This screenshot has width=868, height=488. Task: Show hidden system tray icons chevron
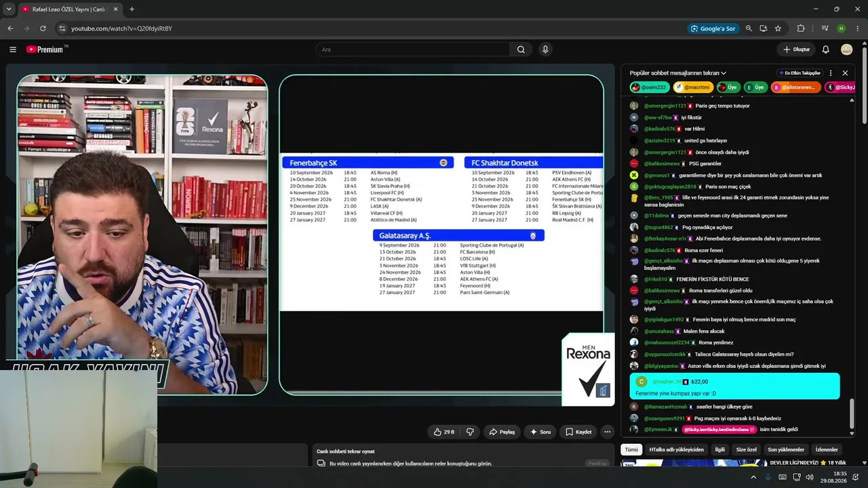pyautogui.click(x=753, y=477)
